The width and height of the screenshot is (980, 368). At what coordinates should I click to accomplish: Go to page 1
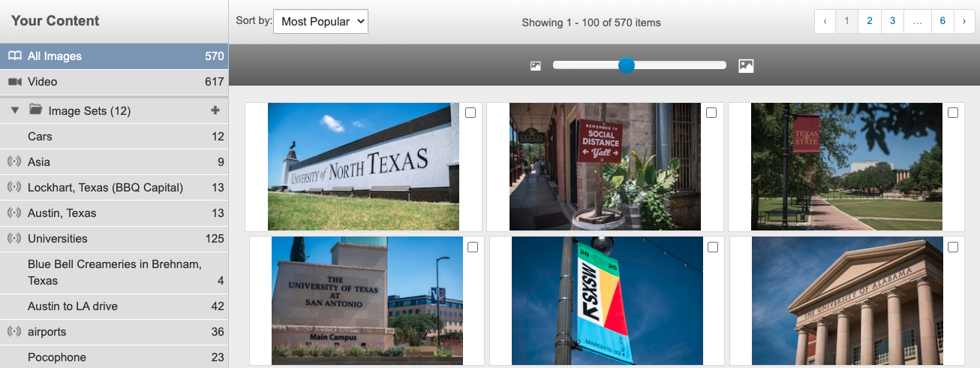(x=846, y=21)
